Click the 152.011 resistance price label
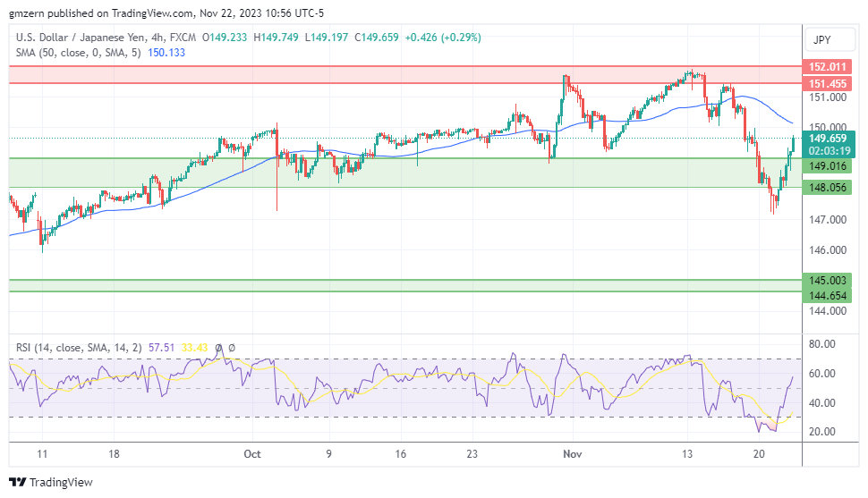This screenshot has width=868, height=498. click(827, 67)
